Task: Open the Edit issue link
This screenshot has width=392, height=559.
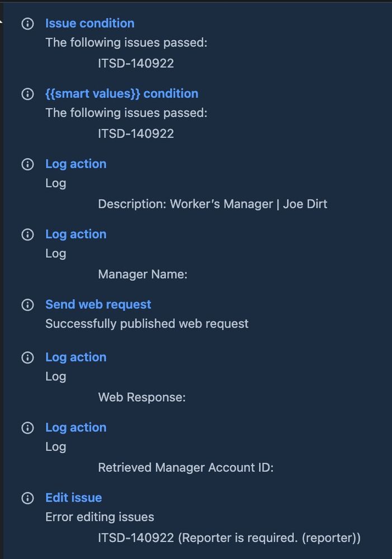Action: [x=74, y=497]
